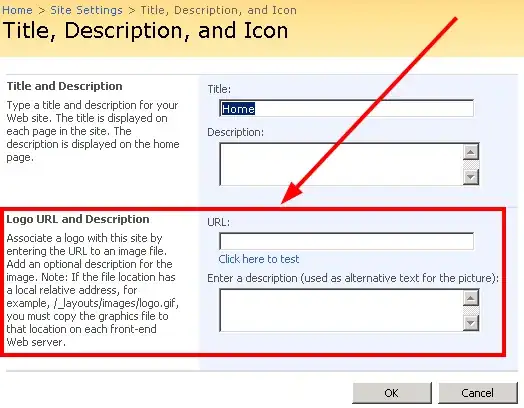This screenshot has width=524, height=408.
Task: Click the Title text field
Action: pyautogui.click(x=346, y=108)
